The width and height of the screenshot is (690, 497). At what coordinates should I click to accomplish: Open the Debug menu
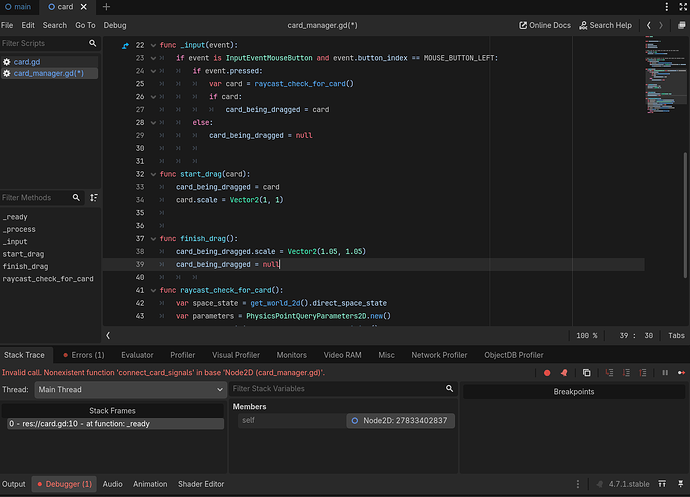tap(115, 26)
